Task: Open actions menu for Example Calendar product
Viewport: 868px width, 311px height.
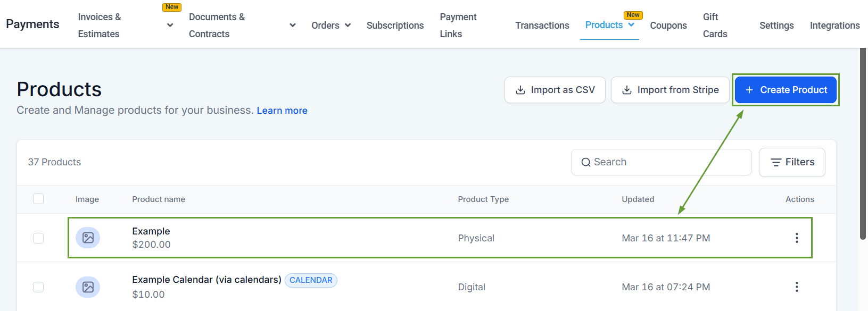Action: (796, 287)
